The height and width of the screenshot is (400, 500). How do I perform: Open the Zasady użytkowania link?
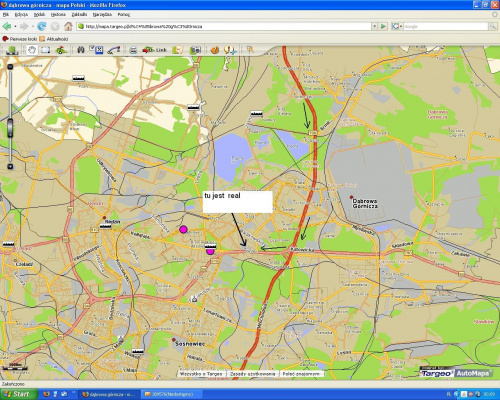click(x=253, y=374)
